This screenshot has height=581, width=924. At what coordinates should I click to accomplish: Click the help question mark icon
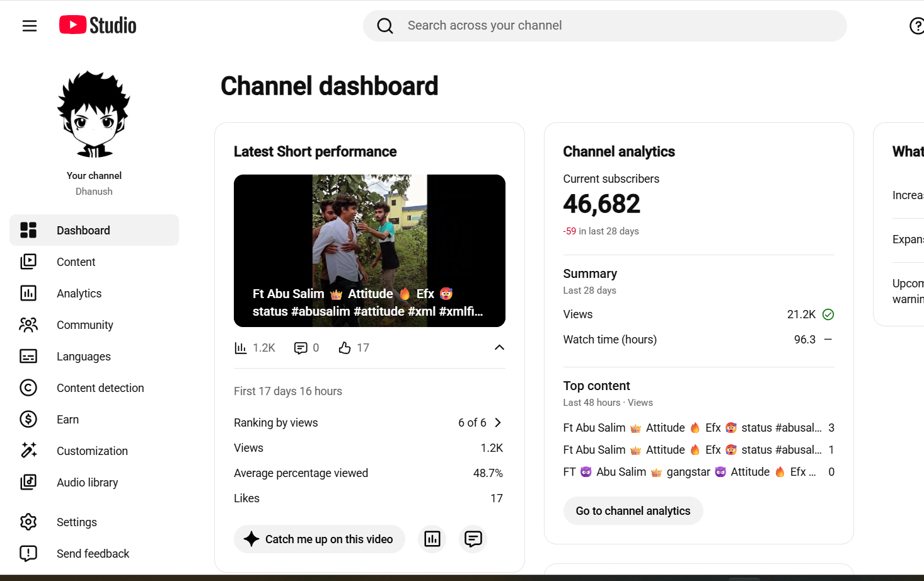click(916, 26)
